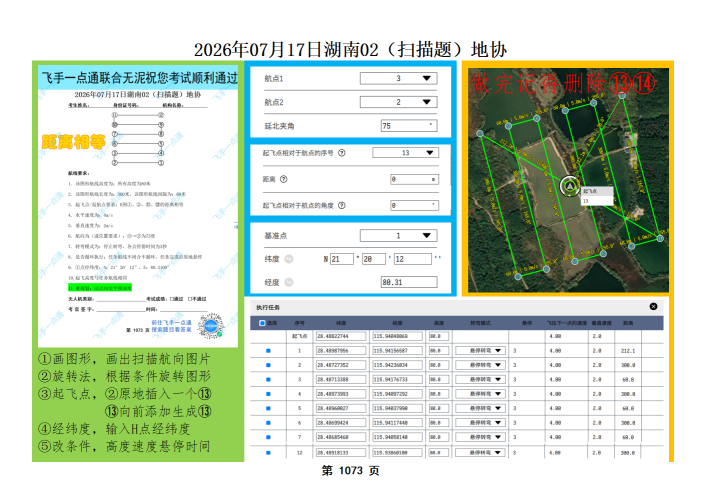Click the 延北夹角 field containing 75

pyautogui.click(x=409, y=126)
